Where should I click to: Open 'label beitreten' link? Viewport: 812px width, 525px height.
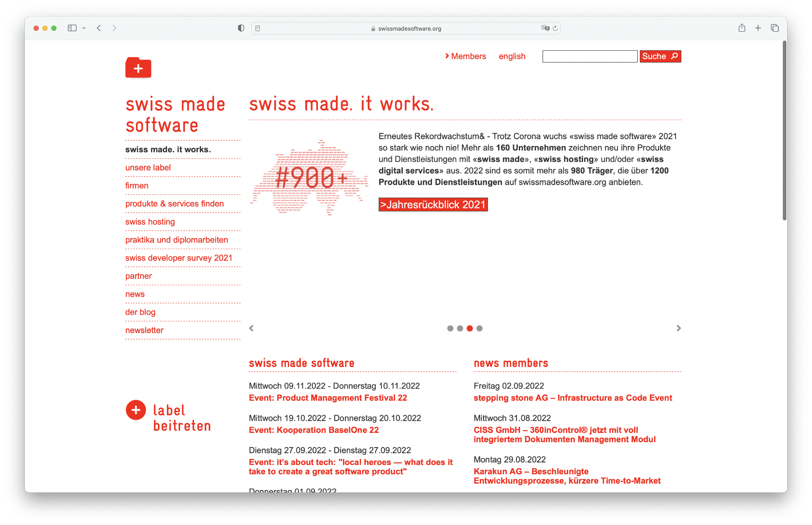182,418
